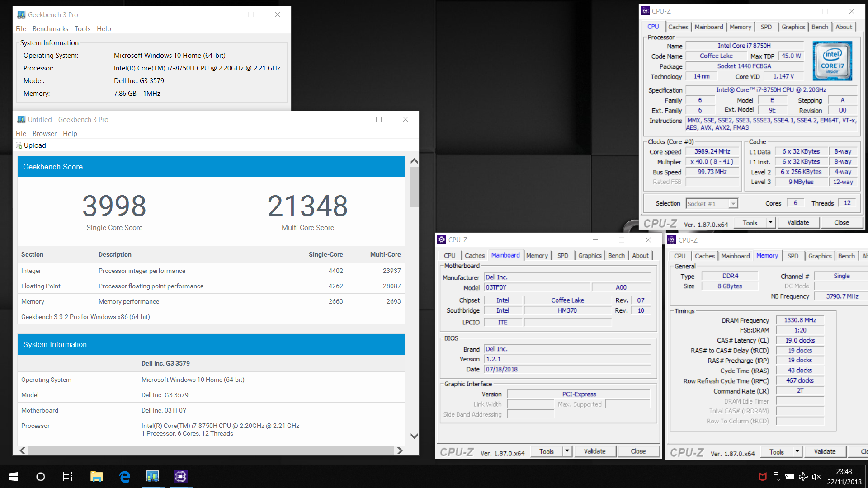868x488 pixels.
Task: Click the Upload icon in Geekbench results window
Action: (x=19, y=145)
